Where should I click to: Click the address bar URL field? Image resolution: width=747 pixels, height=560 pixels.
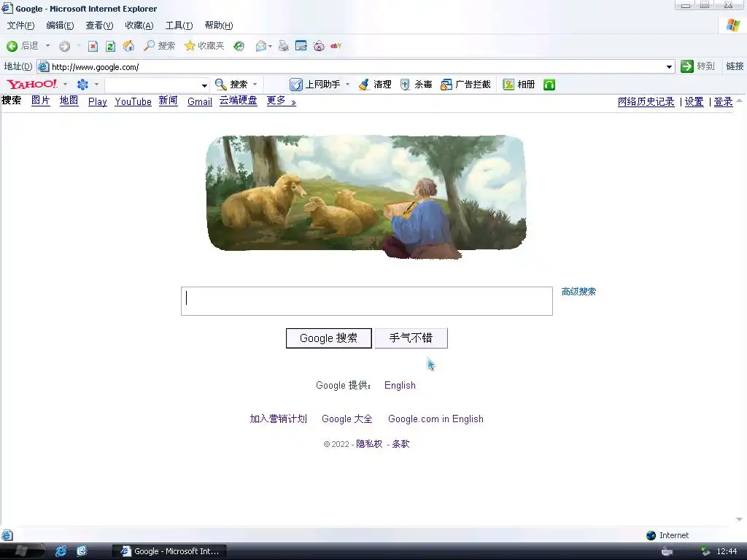click(357, 66)
